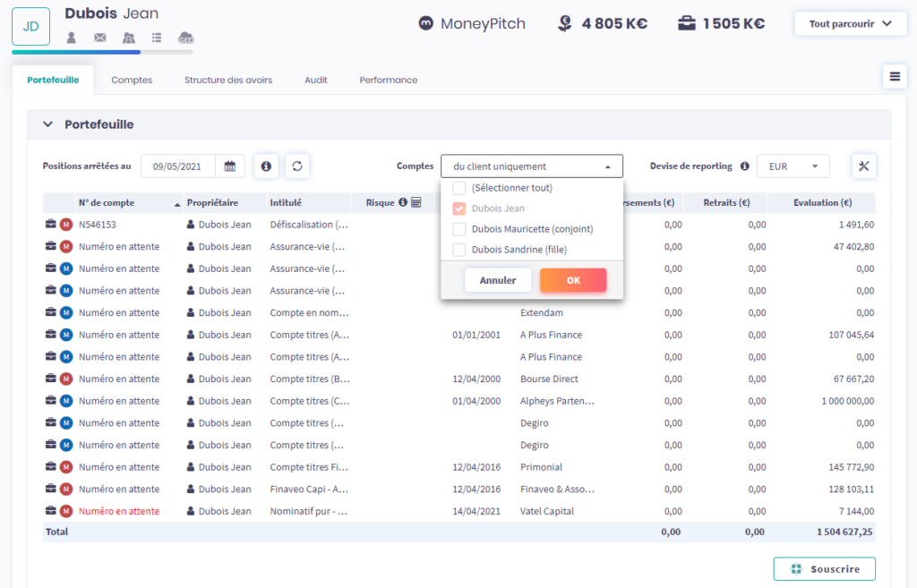Click the calendar icon next to date
The height and width of the screenshot is (588, 917).
(x=230, y=166)
